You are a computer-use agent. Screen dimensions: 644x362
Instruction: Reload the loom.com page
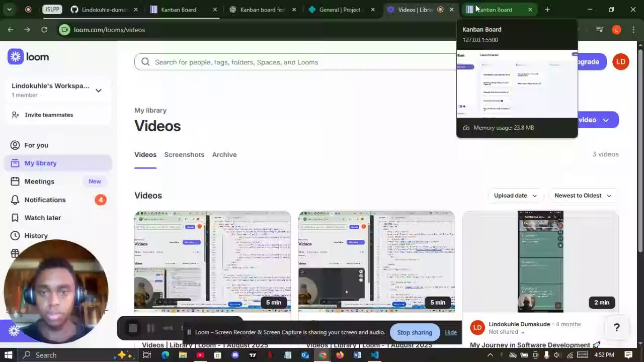(44, 30)
